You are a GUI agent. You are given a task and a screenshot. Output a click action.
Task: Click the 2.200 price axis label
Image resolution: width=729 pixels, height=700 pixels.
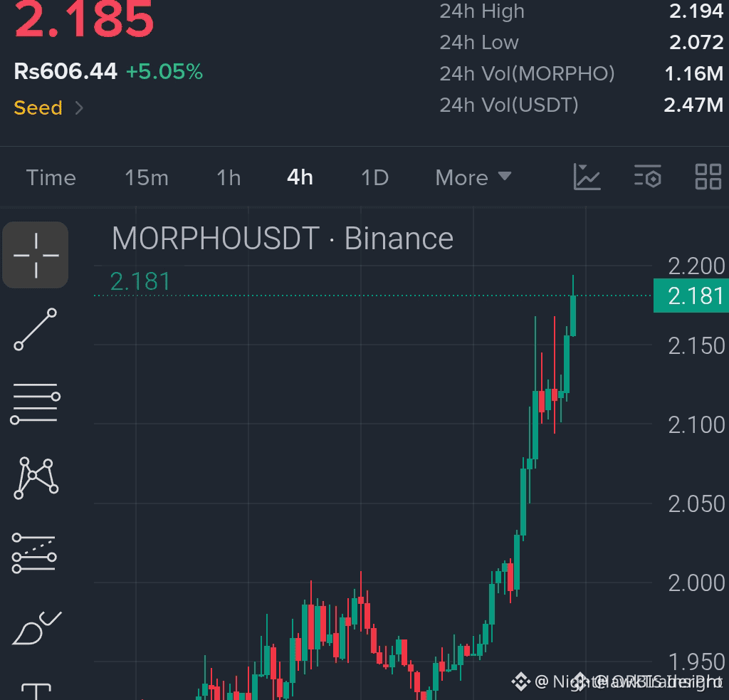pyautogui.click(x=696, y=266)
